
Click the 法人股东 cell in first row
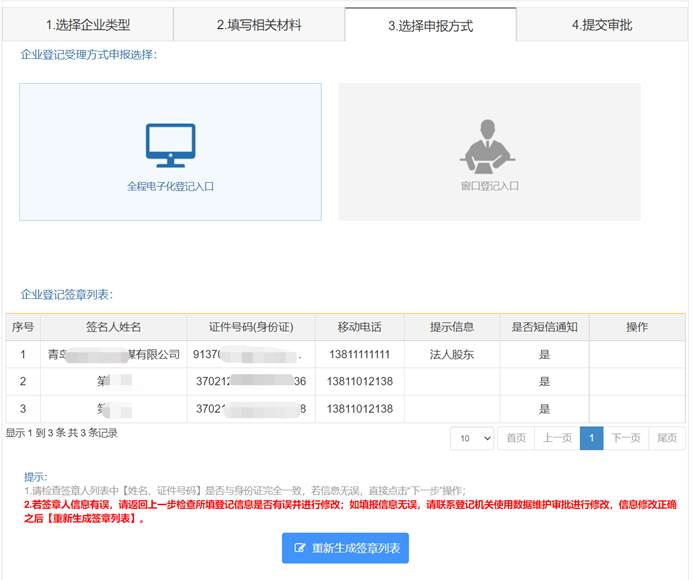451,354
